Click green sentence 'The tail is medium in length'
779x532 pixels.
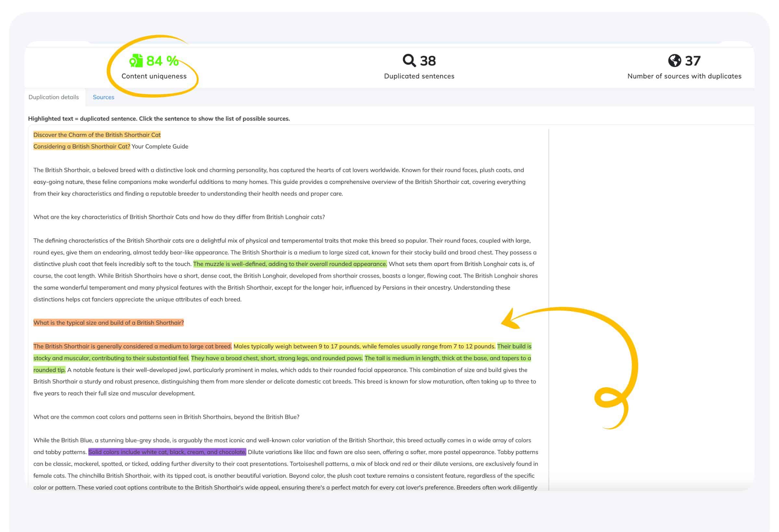point(448,358)
